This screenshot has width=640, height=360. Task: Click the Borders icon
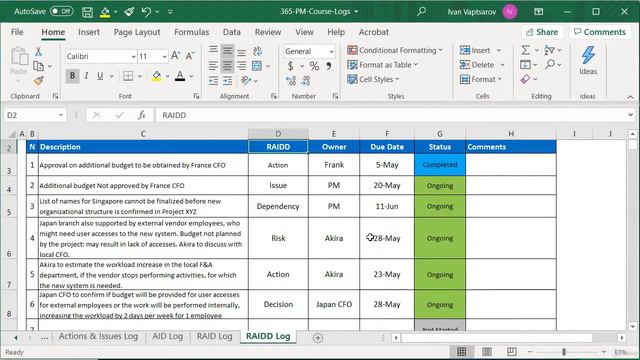click(128, 76)
